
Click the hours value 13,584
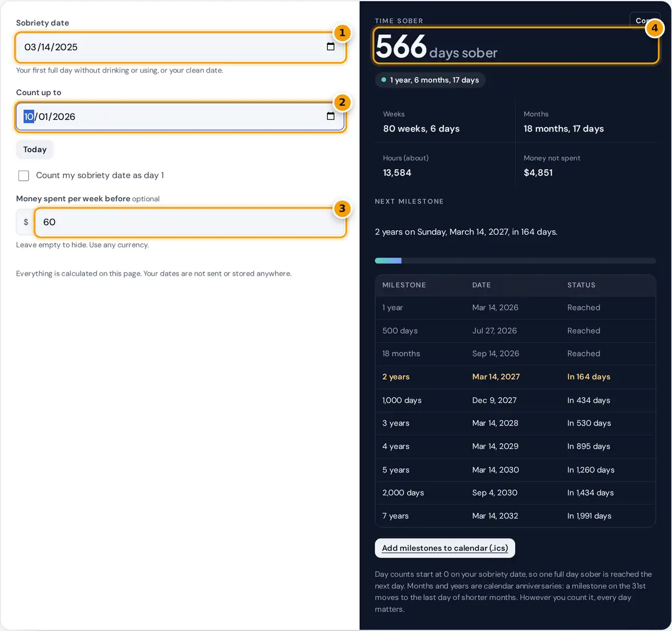(397, 173)
